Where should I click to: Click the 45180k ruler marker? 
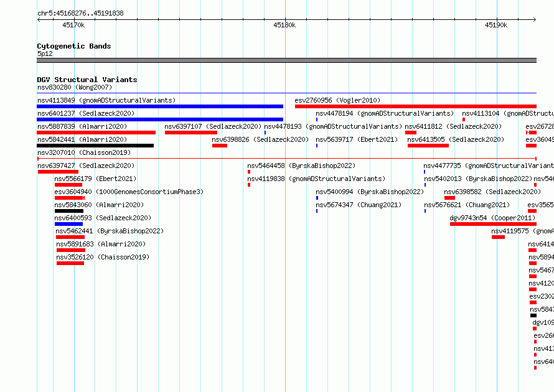[284, 25]
